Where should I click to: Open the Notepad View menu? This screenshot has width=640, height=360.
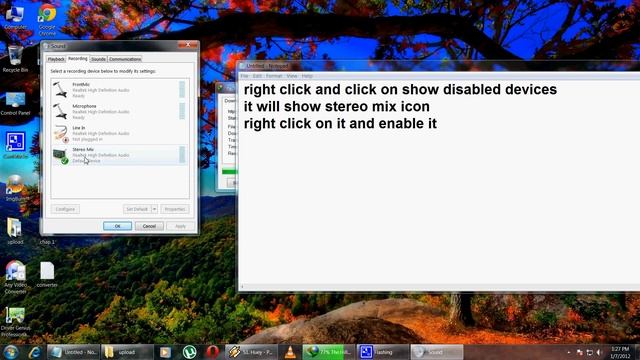coord(291,76)
